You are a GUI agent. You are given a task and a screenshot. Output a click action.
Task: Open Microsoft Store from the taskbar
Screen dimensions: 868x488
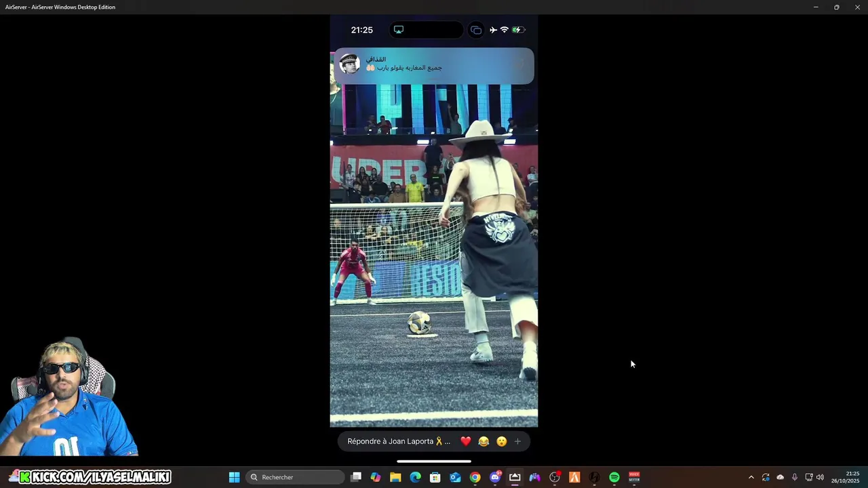click(435, 477)
